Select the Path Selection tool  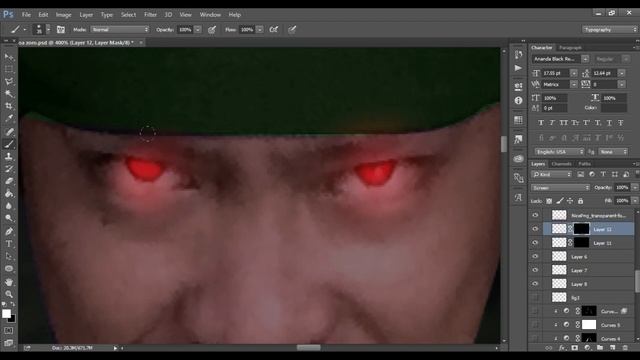[9, 256]
